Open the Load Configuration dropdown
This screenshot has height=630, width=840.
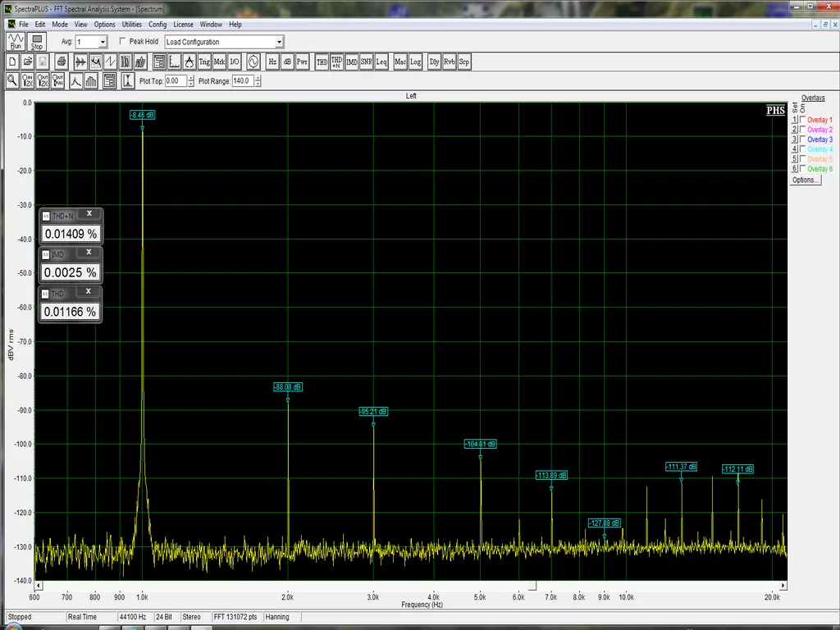pyautogui.click(x=279, y=42)
